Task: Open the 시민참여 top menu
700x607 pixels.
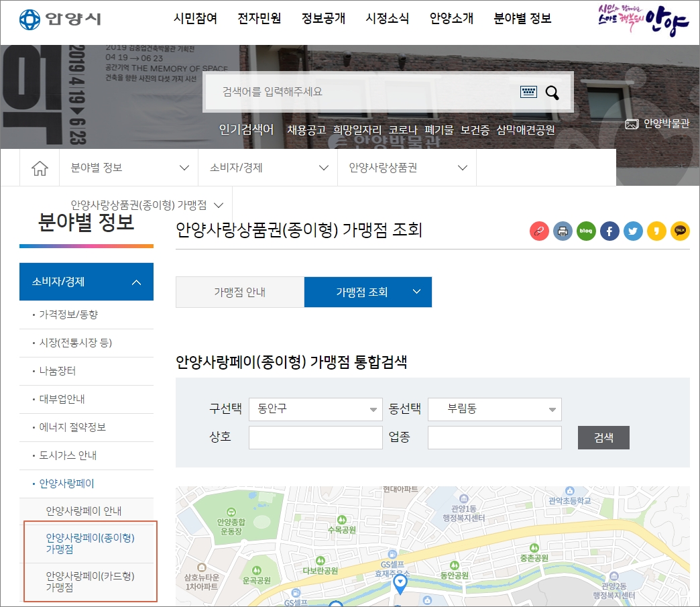Action: [195, 18]
